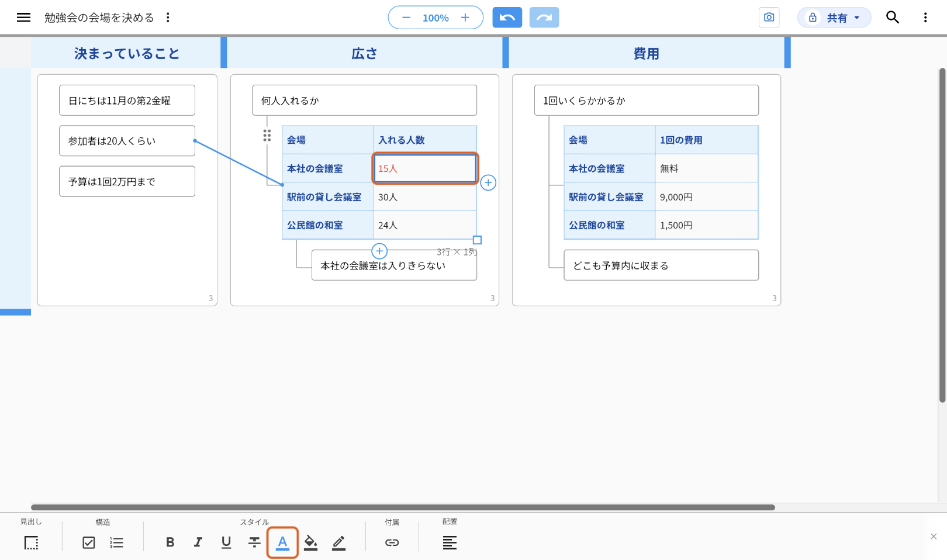Decrease zoom with the minus button
The image size is (947, 560).
click(406, 18)
